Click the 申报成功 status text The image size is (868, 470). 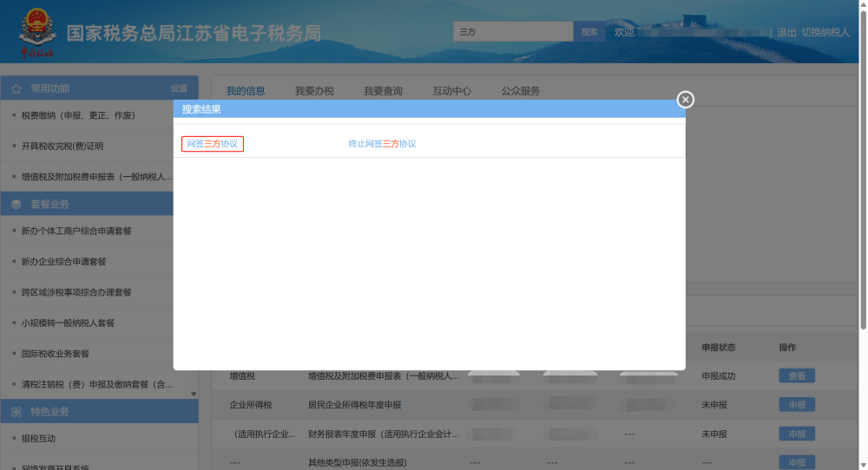coord(719,376)
